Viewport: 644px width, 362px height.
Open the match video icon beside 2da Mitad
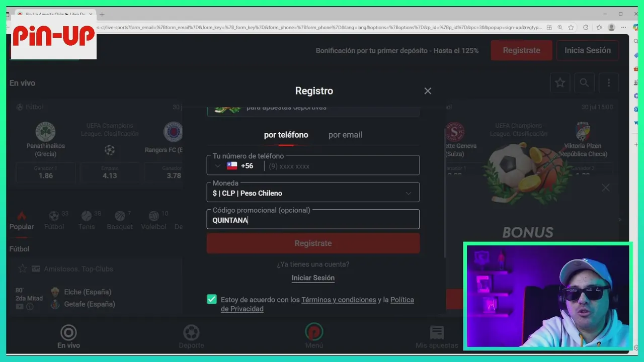[20, 307]
